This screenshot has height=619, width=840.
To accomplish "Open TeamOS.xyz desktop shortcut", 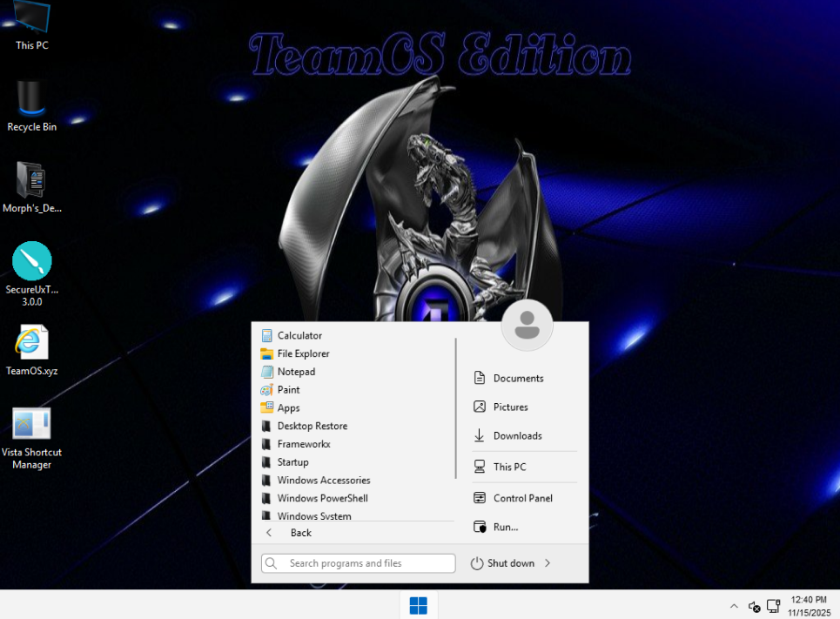I will tap(31, 350).
